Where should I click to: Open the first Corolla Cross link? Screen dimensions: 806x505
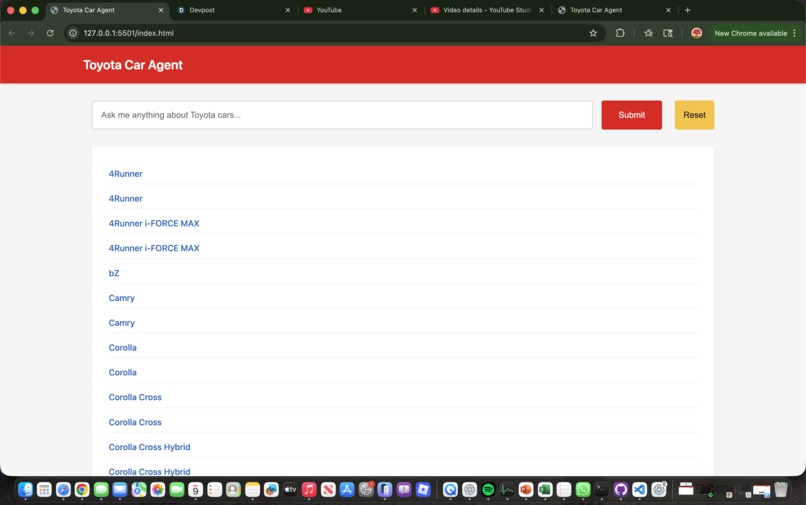point(135,397)
